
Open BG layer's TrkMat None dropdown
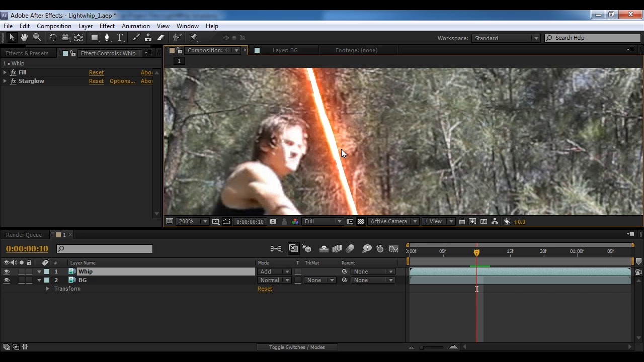[319, 280]
